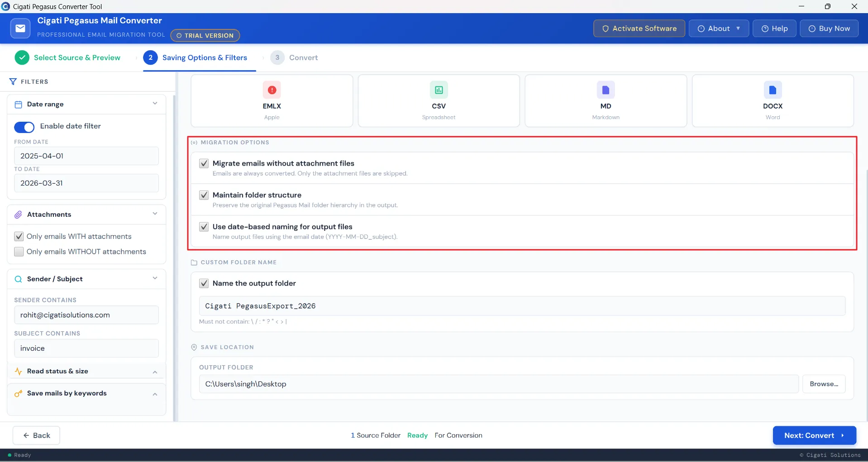
Task: Click the Read status pulse icon
Action: tap(19, 371)
